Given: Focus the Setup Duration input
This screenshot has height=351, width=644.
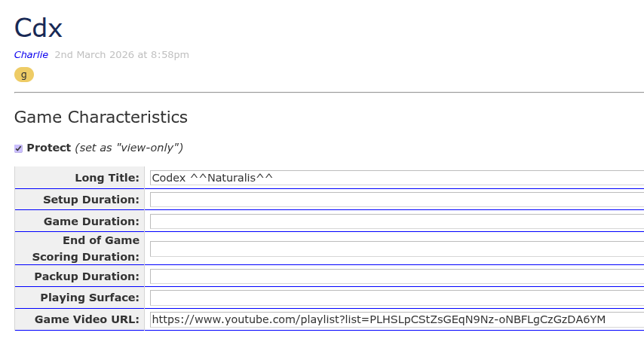Looking at the screenshot, I should click(397, 200).
